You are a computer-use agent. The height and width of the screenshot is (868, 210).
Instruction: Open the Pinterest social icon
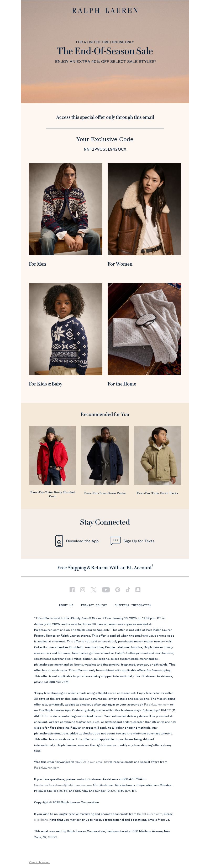click(118, 589)
